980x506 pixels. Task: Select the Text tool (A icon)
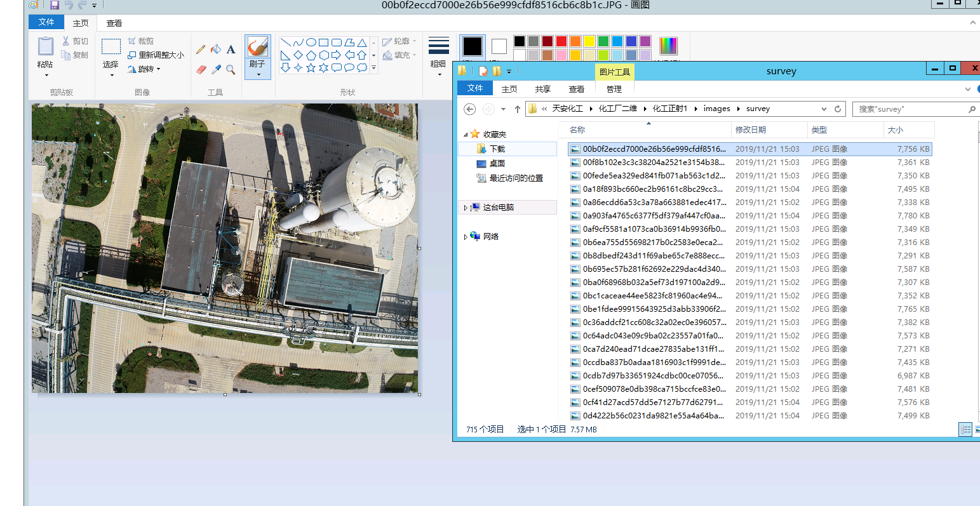coord(231,50)
